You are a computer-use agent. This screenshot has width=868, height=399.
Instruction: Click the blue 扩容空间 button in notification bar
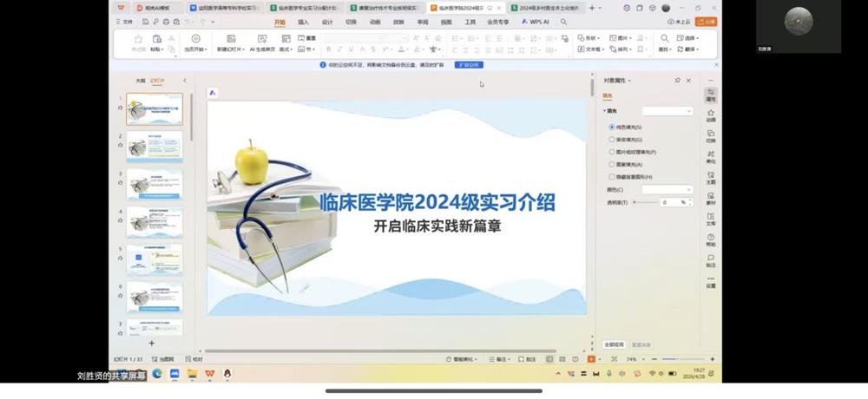[469, 65]
